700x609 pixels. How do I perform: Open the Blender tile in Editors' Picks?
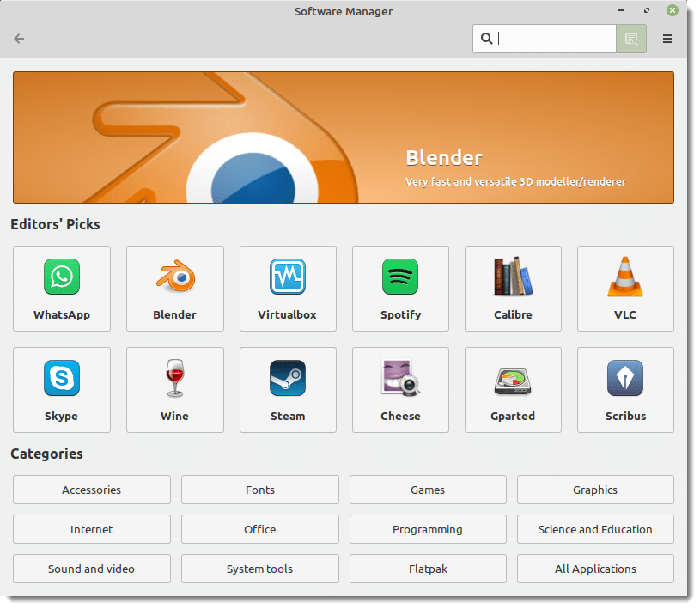click(175, 290)
